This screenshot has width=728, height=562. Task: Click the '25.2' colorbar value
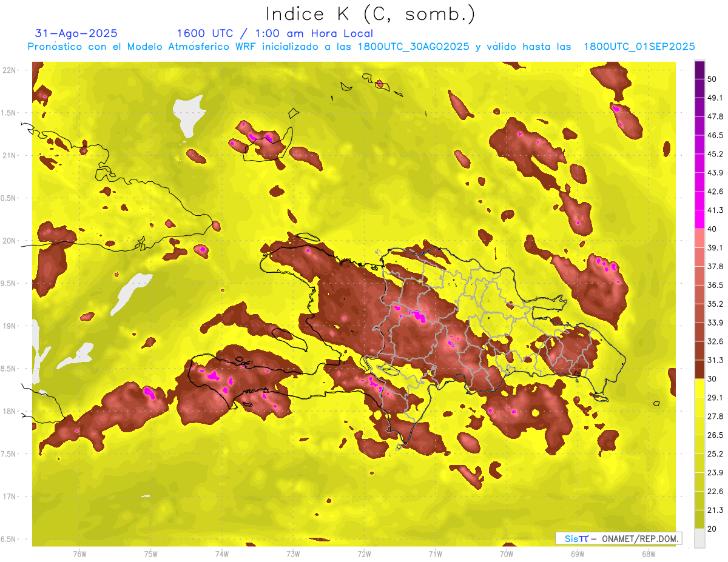[x=715, y=454]
